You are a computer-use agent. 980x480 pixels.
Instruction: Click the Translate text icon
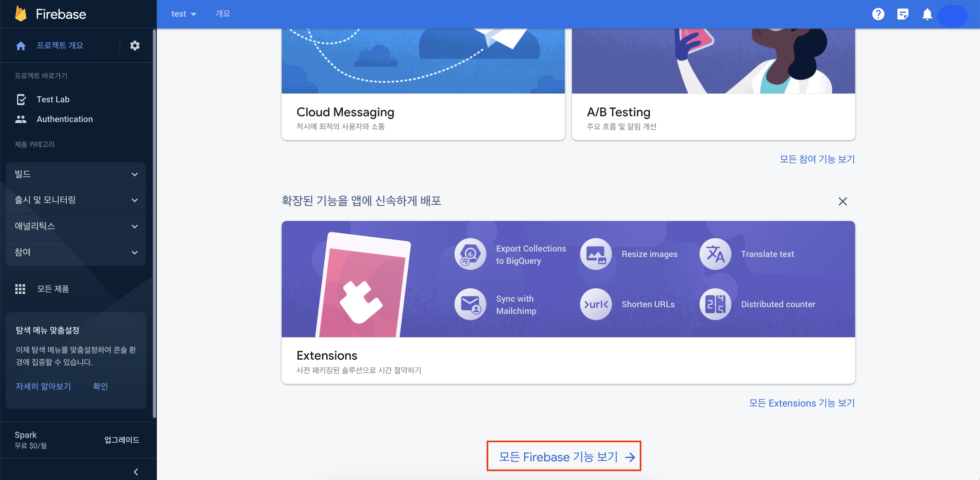coord(715,254)
